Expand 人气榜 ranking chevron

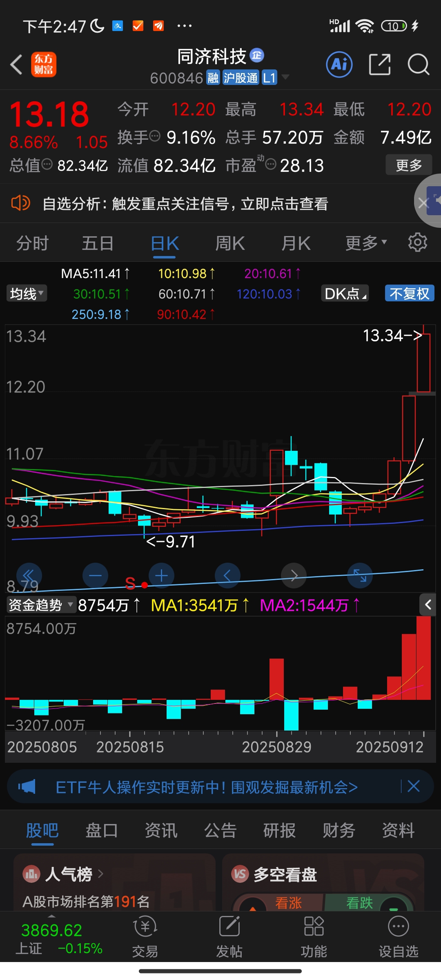100,874
